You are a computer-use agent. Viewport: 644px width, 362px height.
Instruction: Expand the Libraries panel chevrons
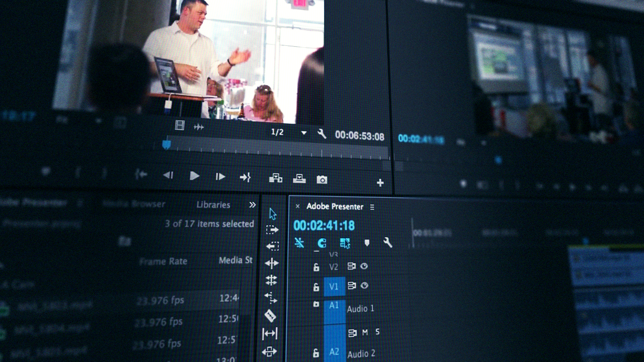(x=253, y=206)
